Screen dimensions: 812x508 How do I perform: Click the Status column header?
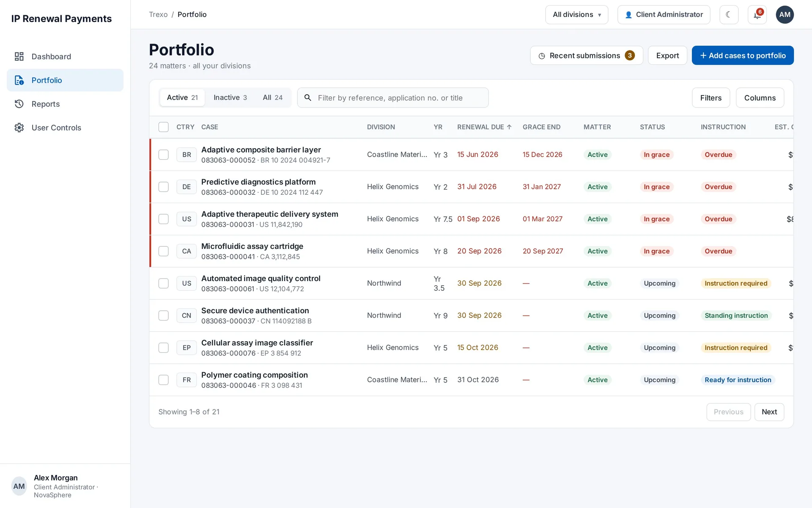coord(652,127)
